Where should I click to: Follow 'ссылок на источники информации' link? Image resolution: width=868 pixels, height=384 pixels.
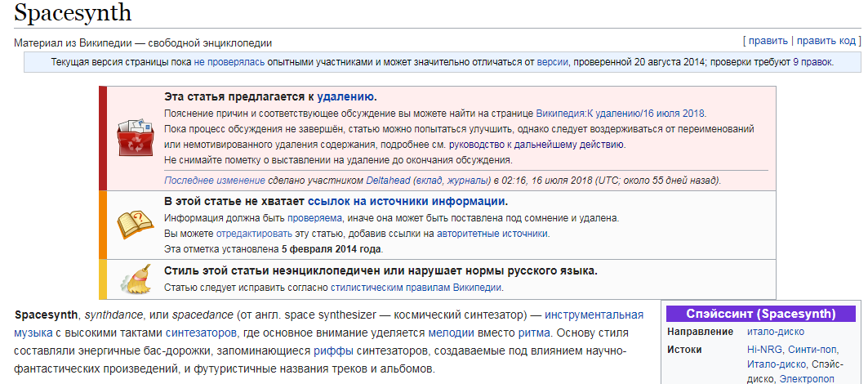coord(407,201)
